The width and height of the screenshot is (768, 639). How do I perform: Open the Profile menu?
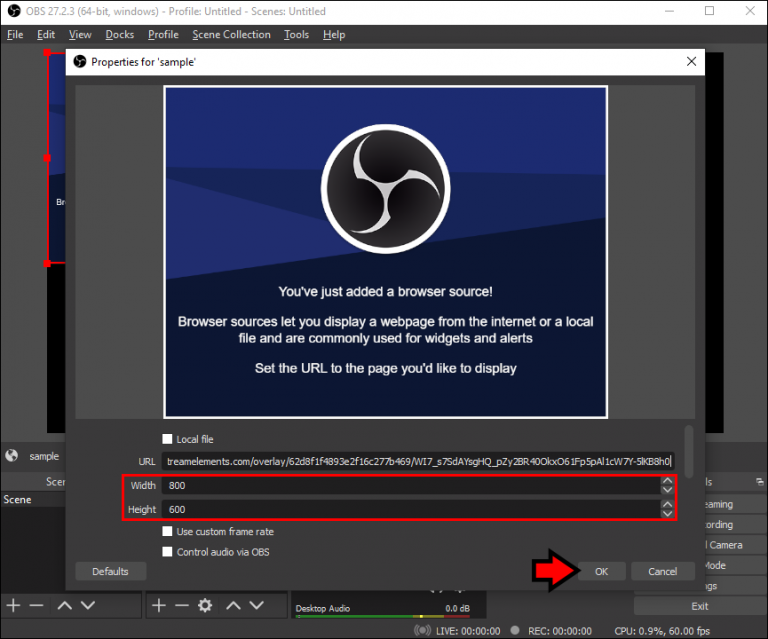pos(163,35)
